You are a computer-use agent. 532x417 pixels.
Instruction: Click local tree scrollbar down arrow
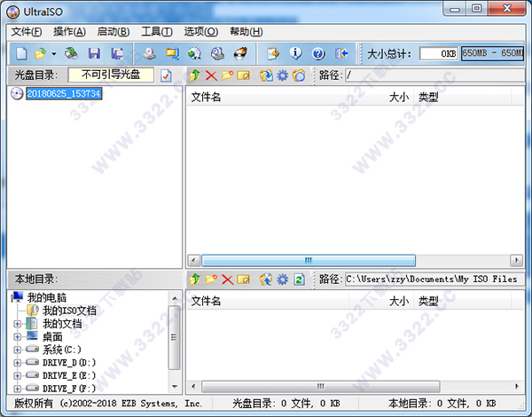pyautogui.click(x=175, y=387)
